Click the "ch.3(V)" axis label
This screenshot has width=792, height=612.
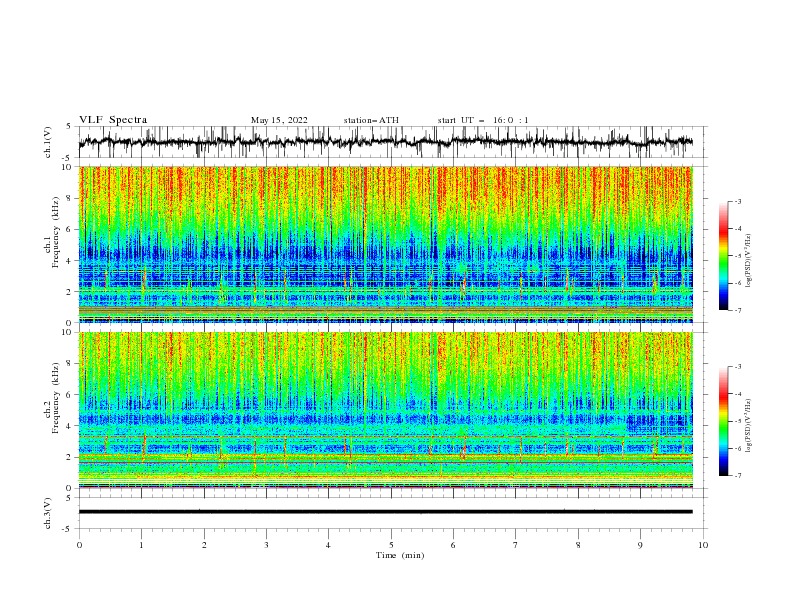pos(48,513)
